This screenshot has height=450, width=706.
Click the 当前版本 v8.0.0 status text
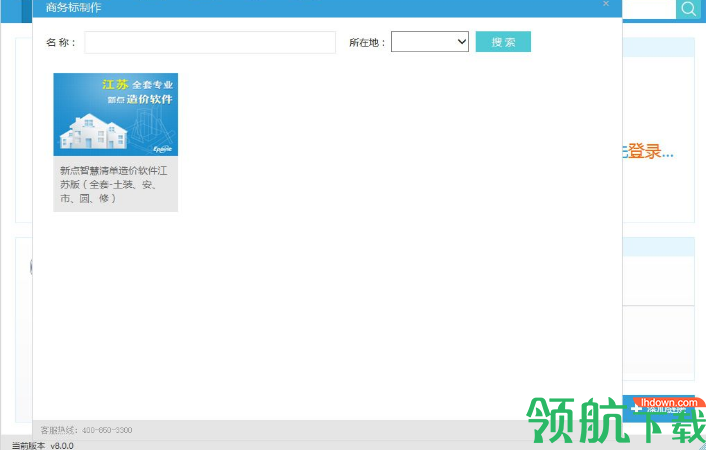pos(42,445)
